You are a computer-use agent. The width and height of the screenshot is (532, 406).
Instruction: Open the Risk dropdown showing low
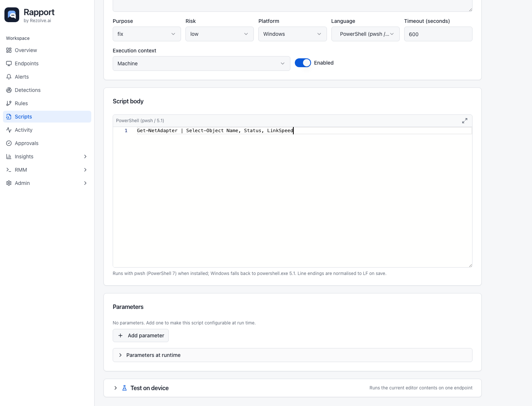click(x=219, y=34)
